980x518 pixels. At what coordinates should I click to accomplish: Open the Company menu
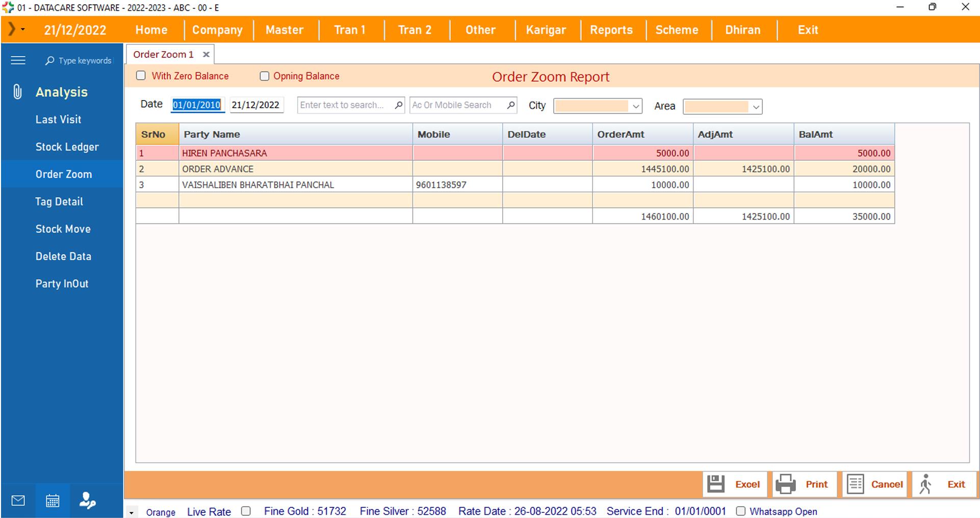(217, 30)
